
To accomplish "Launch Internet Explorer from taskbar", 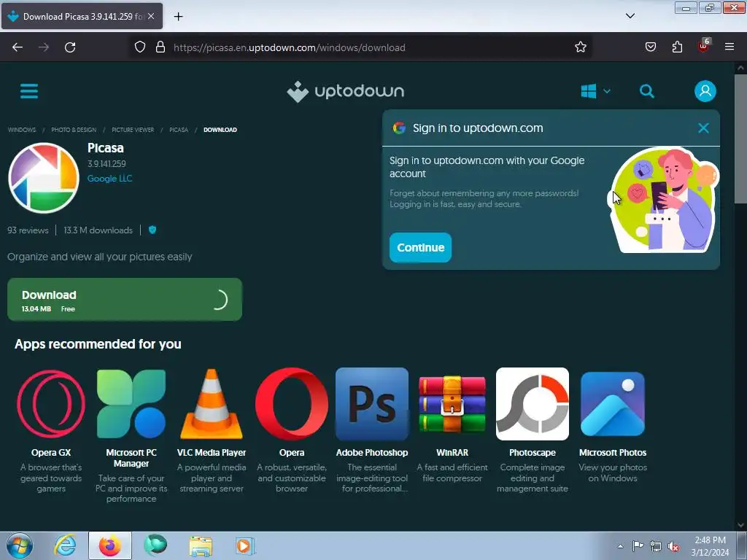I will click(x=65, y=545).
